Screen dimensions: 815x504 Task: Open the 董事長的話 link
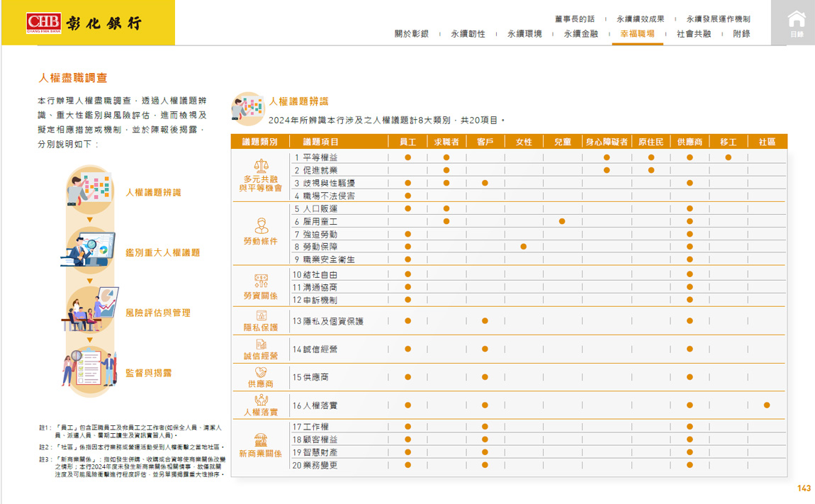575,19
